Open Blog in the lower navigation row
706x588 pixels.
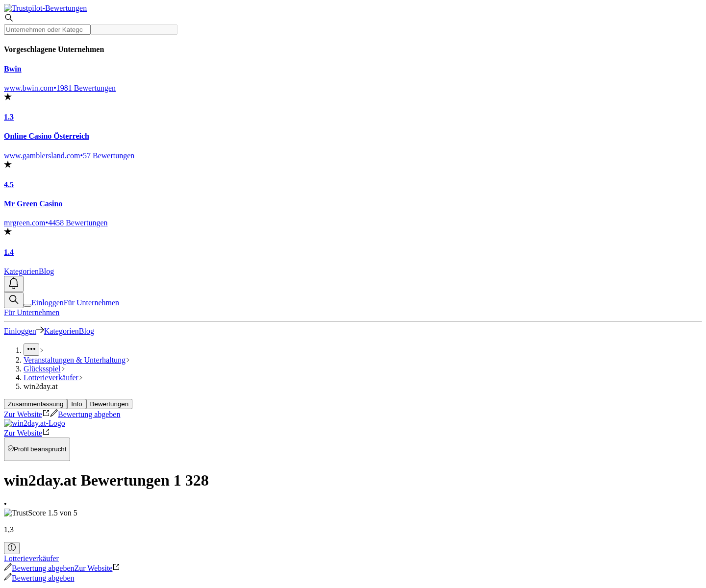click(87, 331)
